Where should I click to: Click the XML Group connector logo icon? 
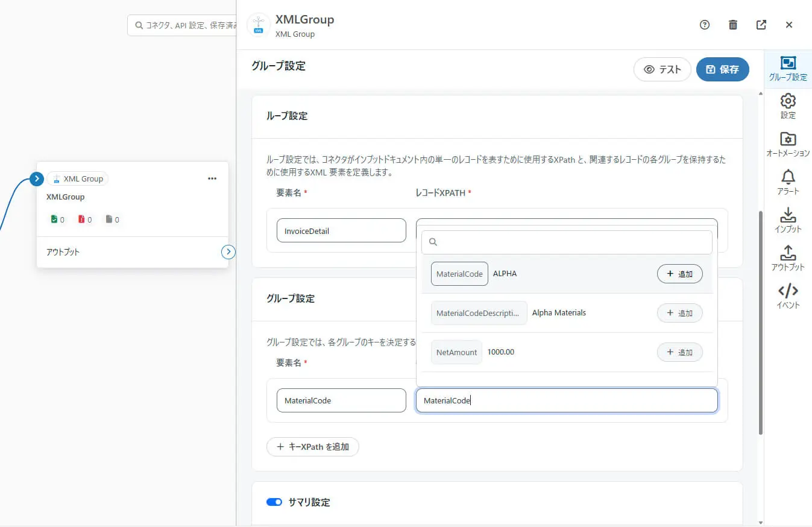[x=259, y=25]
